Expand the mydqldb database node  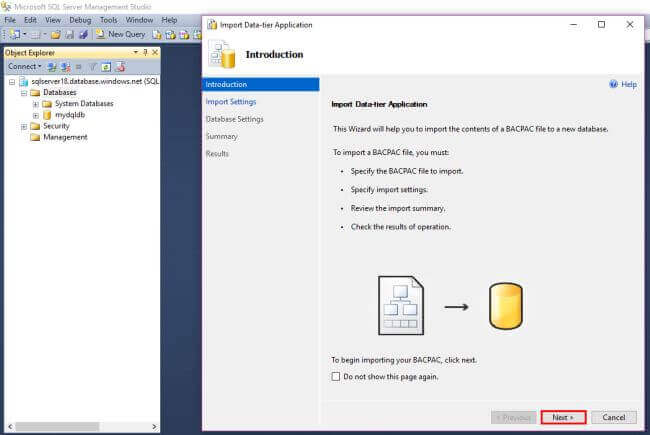coord(36,115)
